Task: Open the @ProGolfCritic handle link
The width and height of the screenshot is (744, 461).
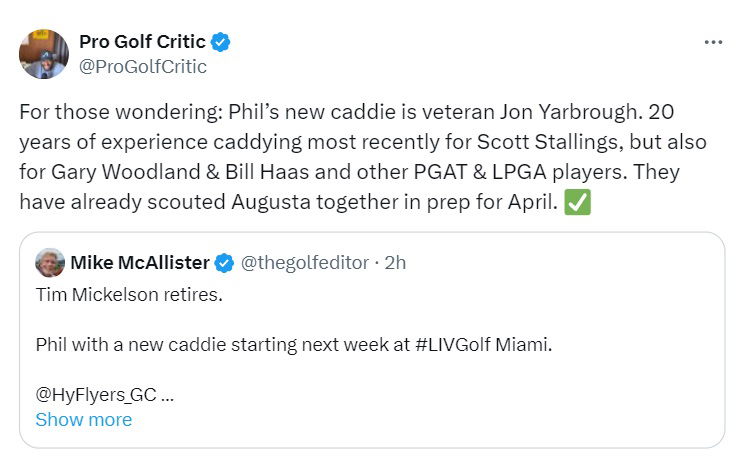Action: pos(143,66)
